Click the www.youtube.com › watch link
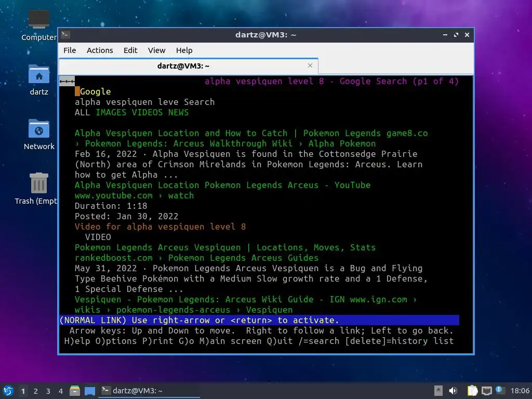The image size is (532, 399). pyautogui.click(x=134, y=196)
